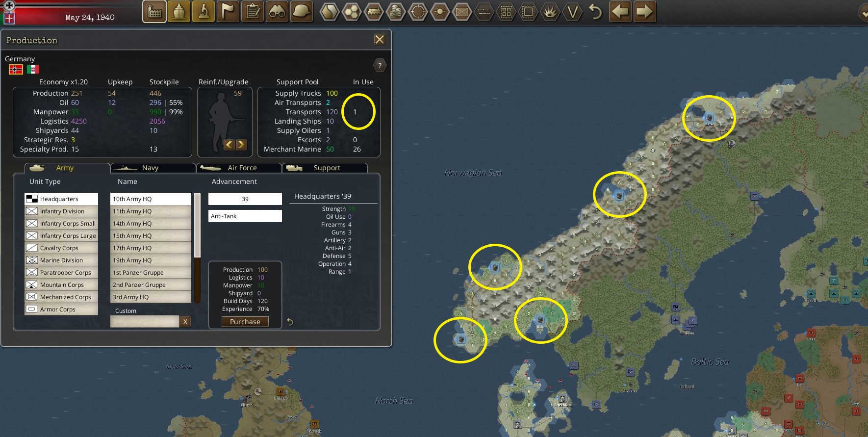Go to next unit with right arrow
868x437 pixels.
click(644, 11)
